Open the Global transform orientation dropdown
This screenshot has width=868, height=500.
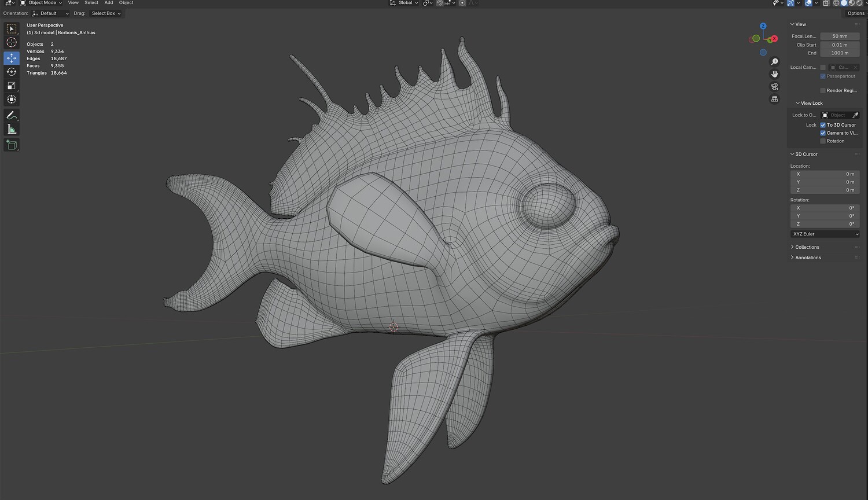click(x=403, y=3)
